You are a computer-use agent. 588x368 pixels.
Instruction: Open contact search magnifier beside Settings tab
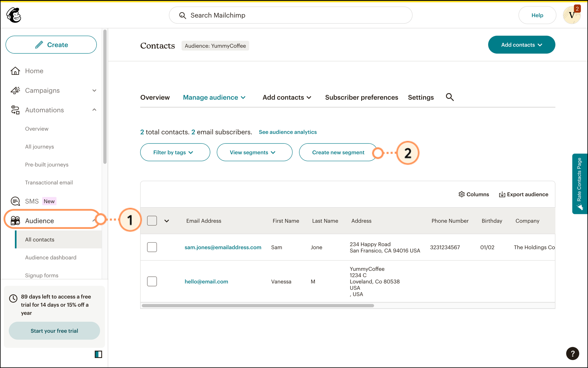point(450,97)
